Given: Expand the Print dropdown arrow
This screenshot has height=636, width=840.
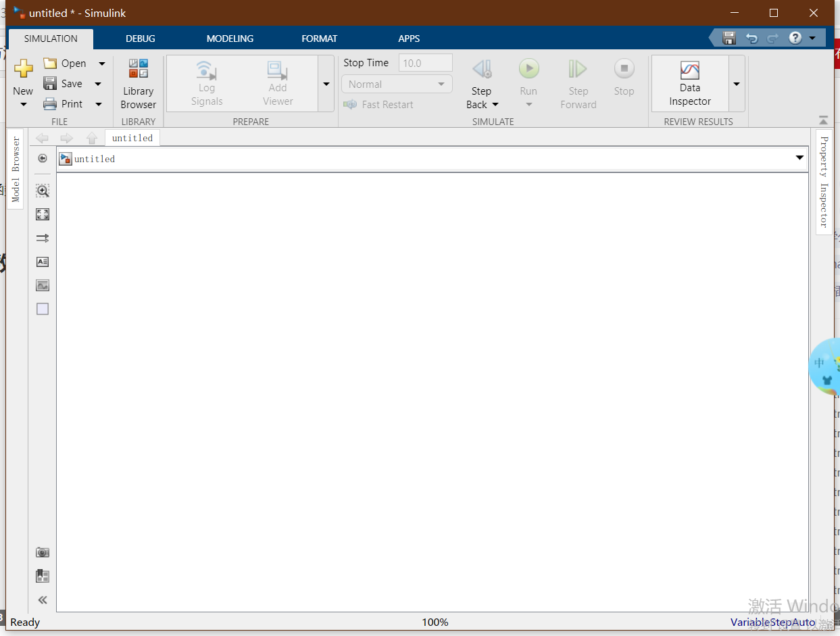Looking at the screenshot, I should click(99, 104).
